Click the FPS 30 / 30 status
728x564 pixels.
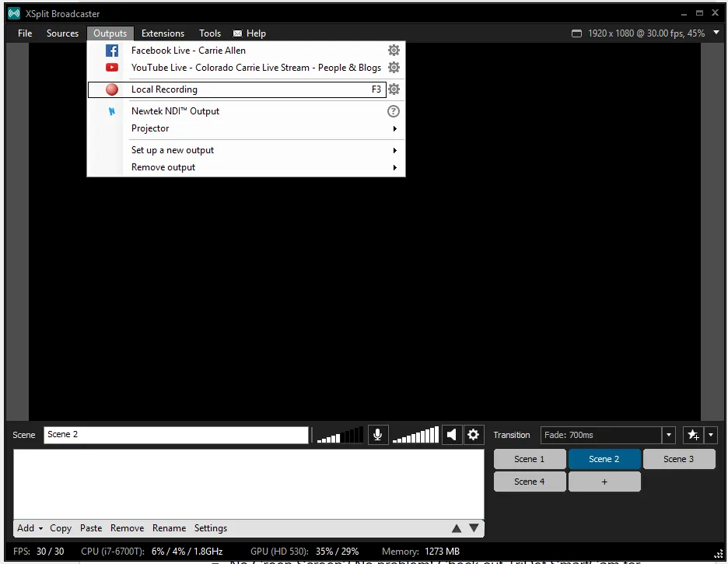coord(39,552)
